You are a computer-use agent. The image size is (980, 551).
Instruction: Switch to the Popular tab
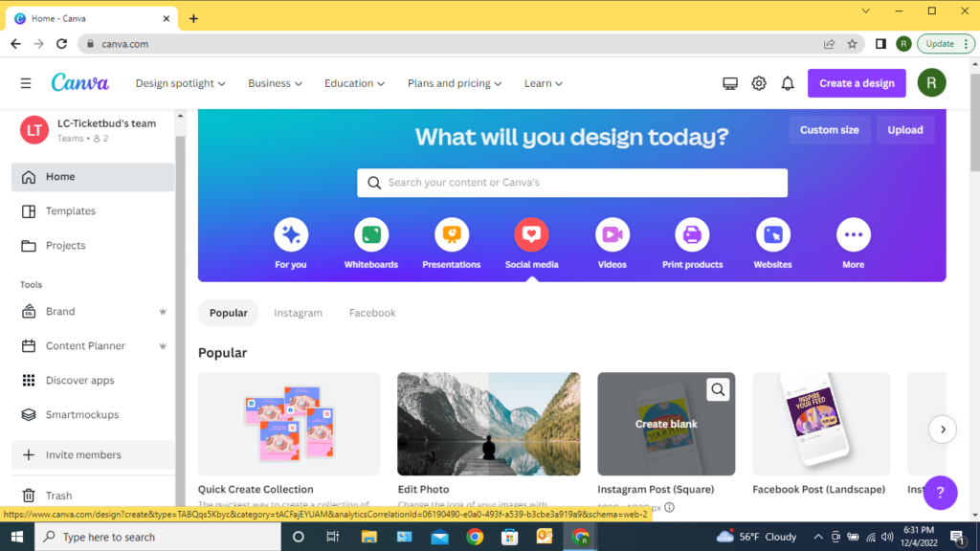(228, 313)
